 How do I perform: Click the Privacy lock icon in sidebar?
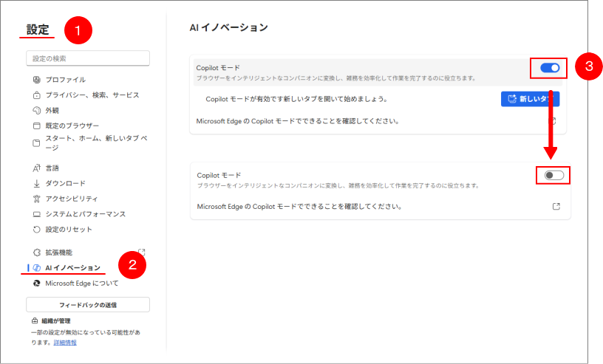click(36, 95)
